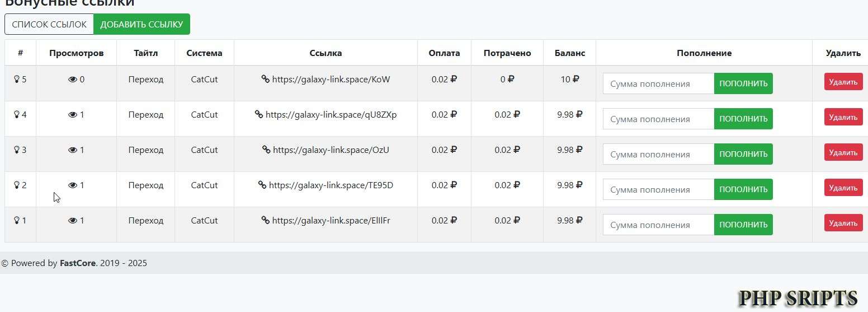
Task: Delete the link ending in TE95D
Action: point(843,188)
